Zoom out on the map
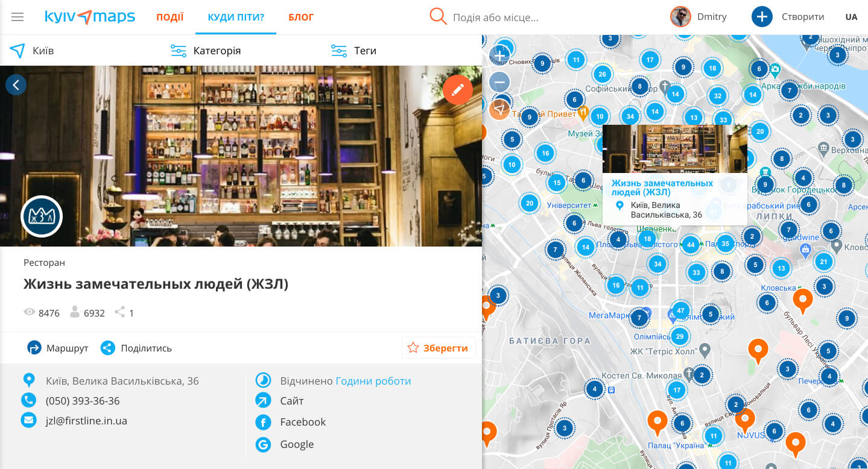This screenshot has height=469, width=868. click(499, 81)
